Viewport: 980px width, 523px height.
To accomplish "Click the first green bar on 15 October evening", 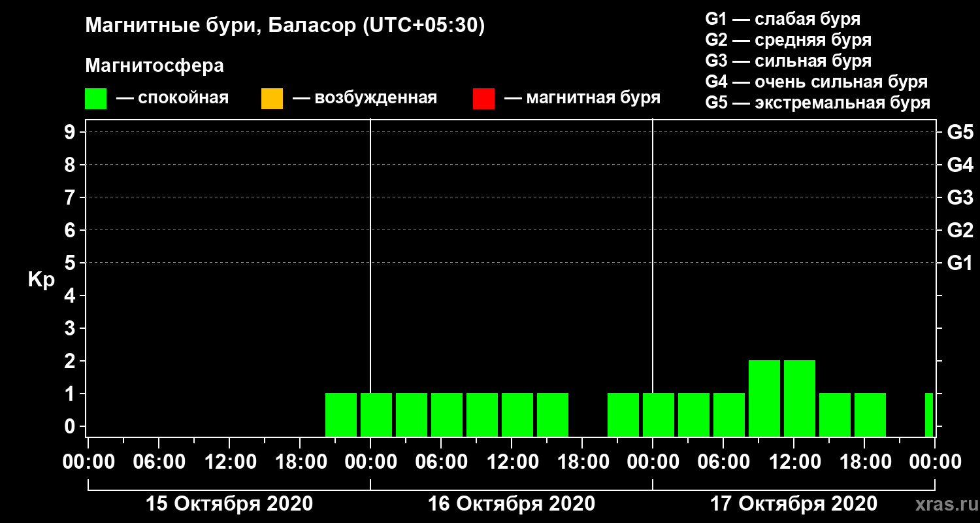I will (x=341, y=414).
